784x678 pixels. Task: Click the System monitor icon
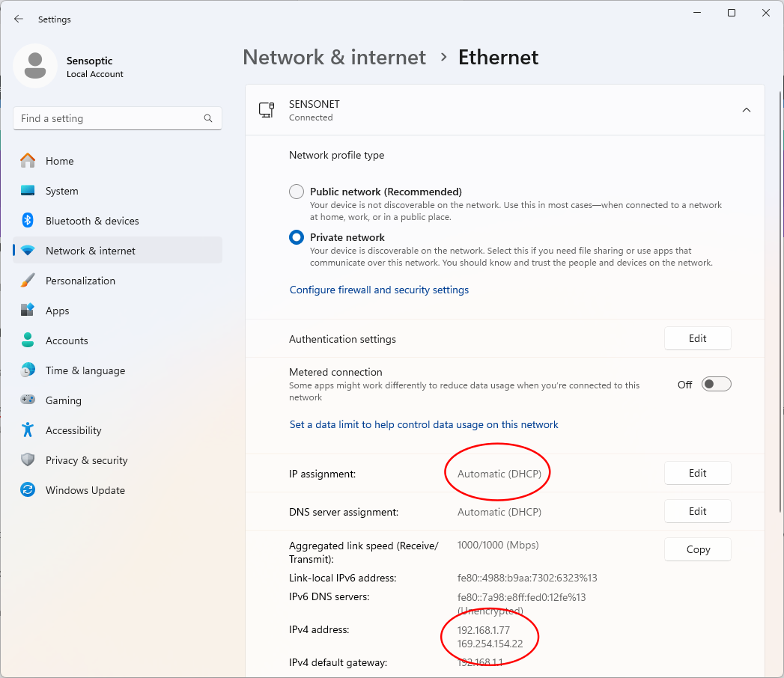(28, 190)
